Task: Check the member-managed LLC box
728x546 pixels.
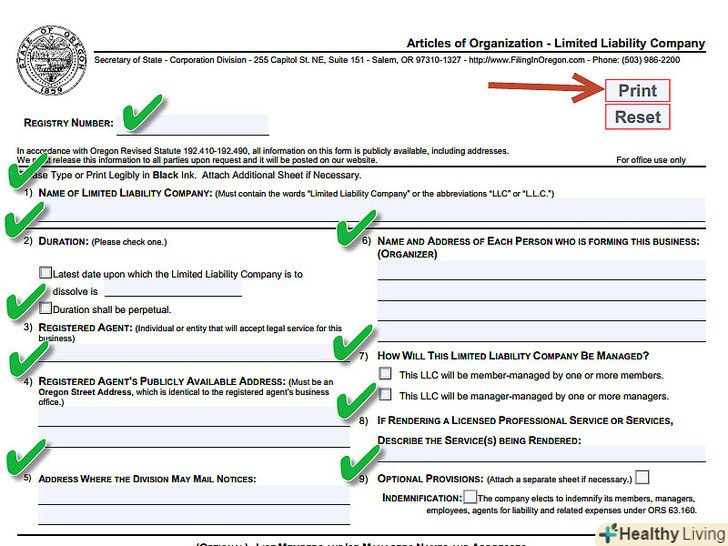Action: pyautogui.click(x=385, y=373)
